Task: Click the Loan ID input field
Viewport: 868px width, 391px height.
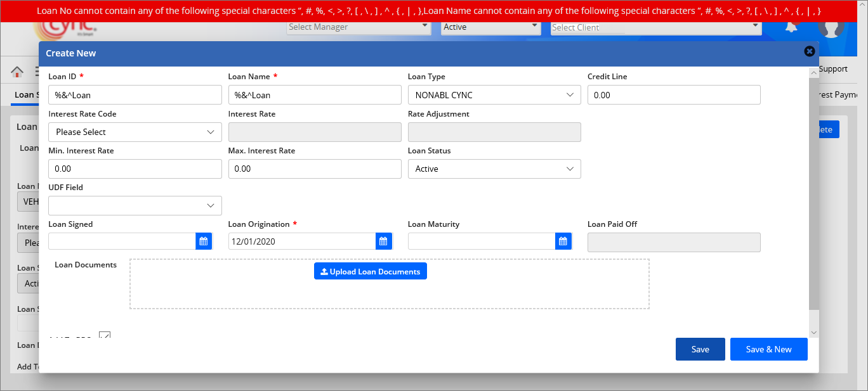Action: point(135,95)
